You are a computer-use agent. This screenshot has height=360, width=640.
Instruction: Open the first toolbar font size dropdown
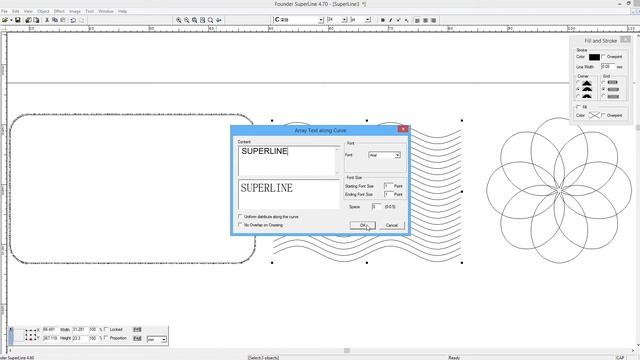pyautogui.click(x=344, y=20)
